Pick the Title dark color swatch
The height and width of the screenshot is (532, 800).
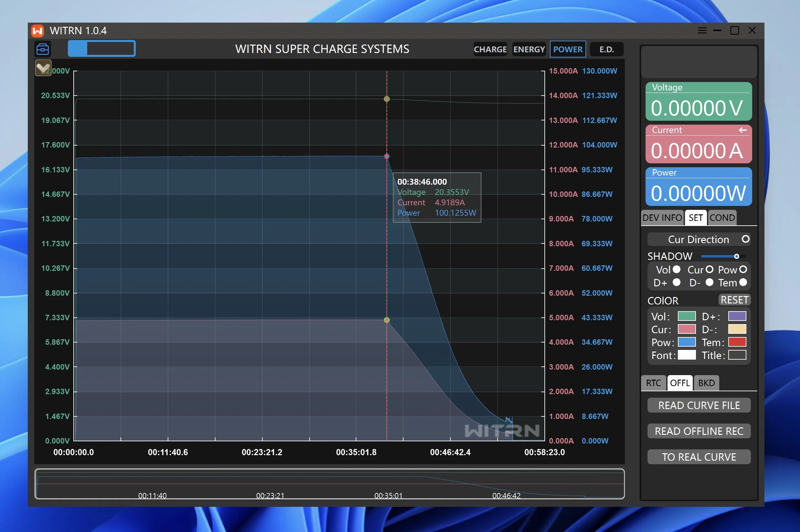(x=737, y=355)
